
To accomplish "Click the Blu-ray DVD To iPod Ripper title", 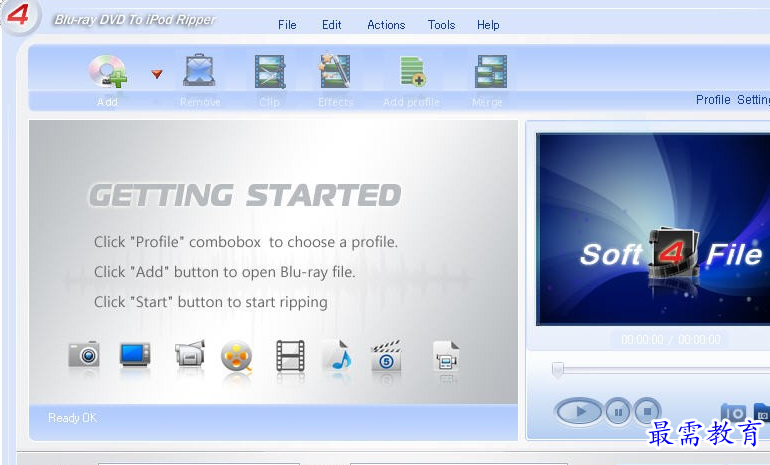I will tap(135, 20).
